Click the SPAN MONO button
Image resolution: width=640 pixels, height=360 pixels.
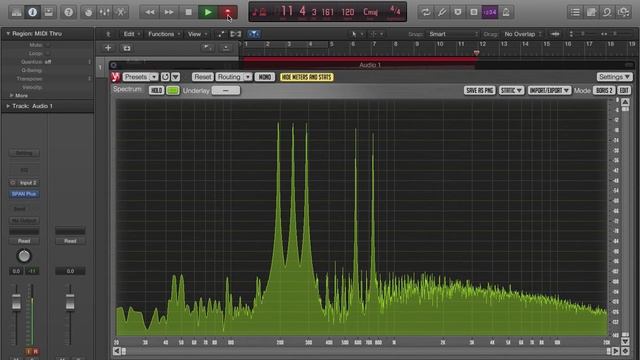(x=265, y=77)
